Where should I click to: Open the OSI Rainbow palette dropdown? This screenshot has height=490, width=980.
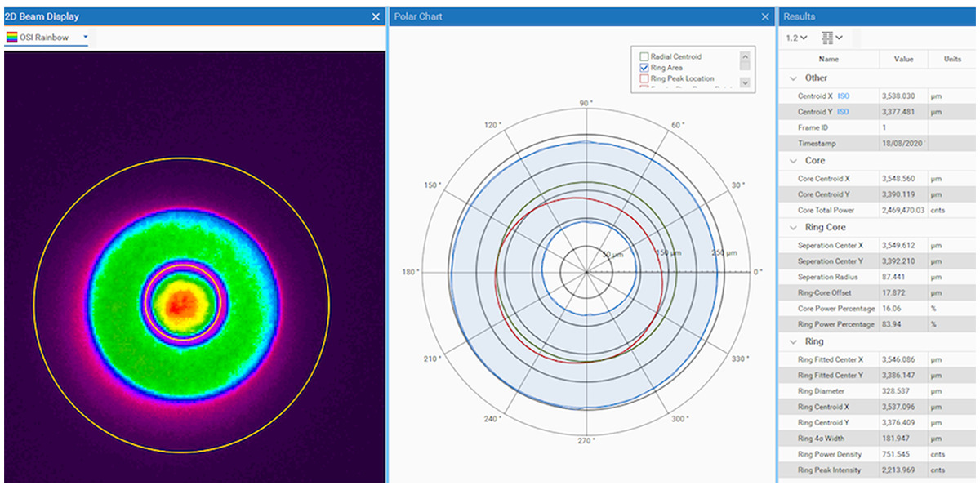(85, 38)
